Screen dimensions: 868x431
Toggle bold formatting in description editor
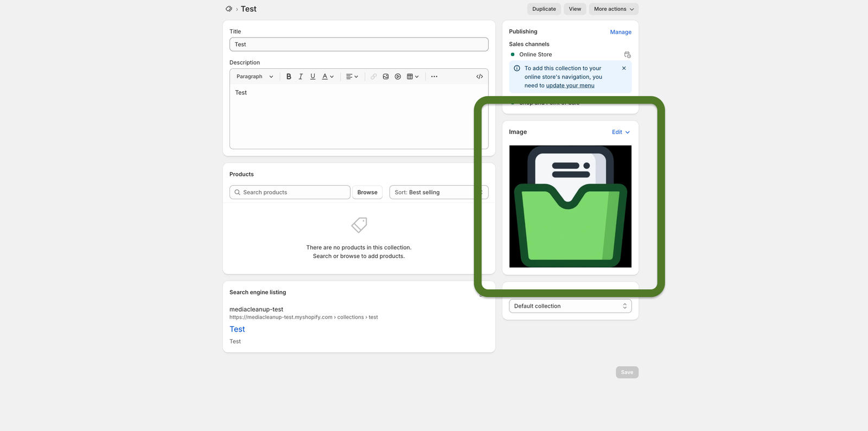(x=289, y=77)
